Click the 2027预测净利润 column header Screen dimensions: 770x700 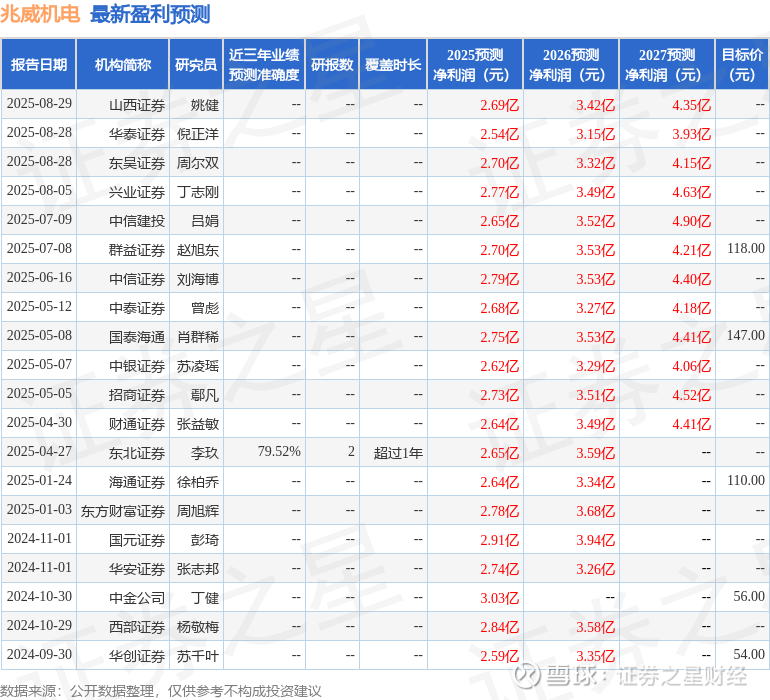[667, 64]
